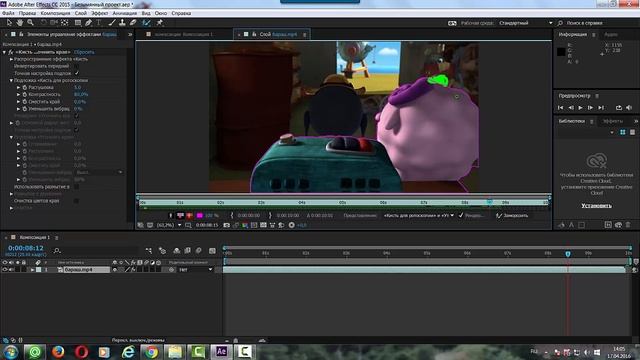Select the Rectangle shape tool

coord(78,23)
